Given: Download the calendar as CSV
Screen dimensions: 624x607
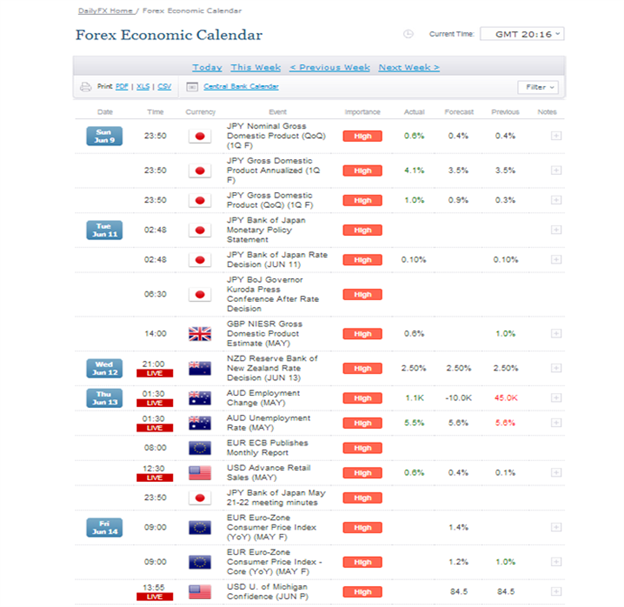Looking at the screenshot, I should [x=164, y=87].
